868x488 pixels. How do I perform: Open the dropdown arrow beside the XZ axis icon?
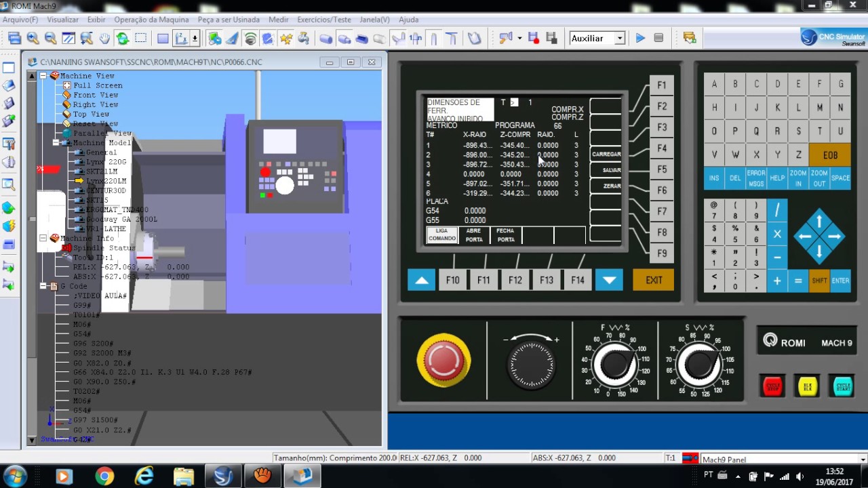pyautogui.click(x=195, y=39)
